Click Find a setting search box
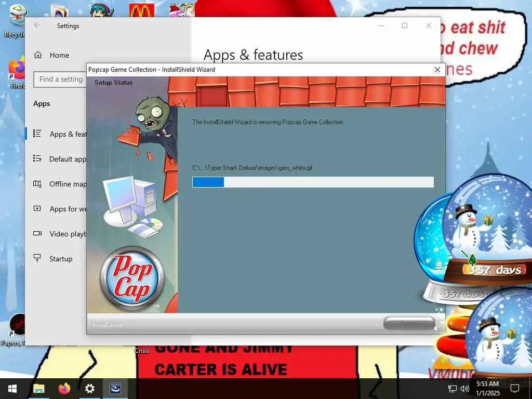This screenshot has width=532, height=399. pyautogui.click(x=60, y=79)
